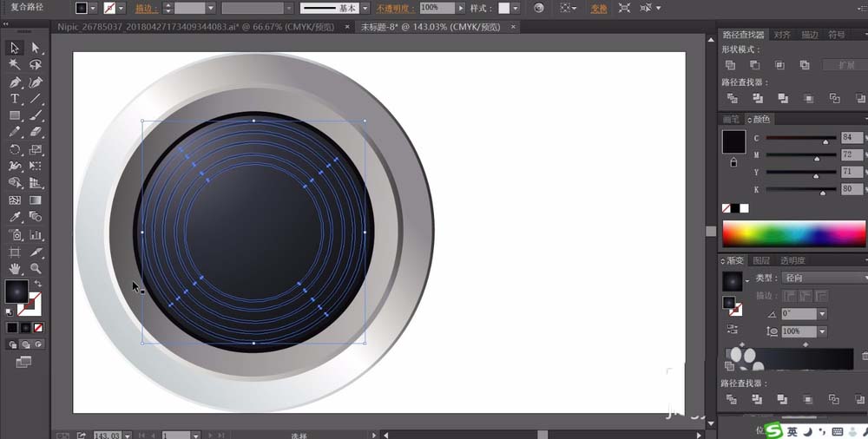
Task: Select the Paintbrush tool
Action: [36, 115]
